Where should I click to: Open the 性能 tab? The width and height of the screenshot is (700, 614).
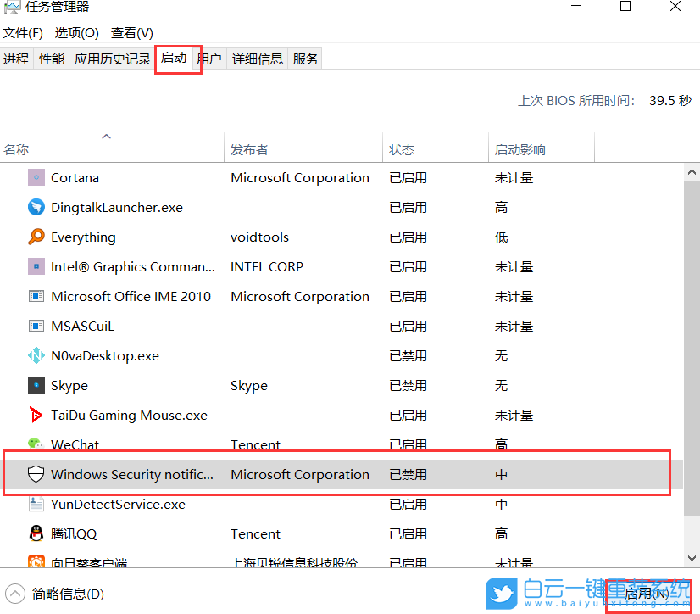(x=52, y=59)
